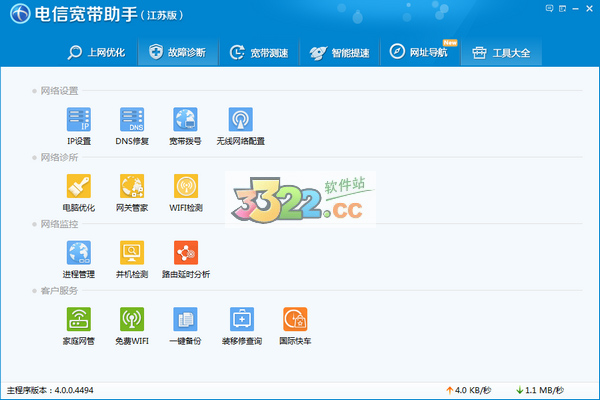
Task: Open the 网址导航 tab
Action: click(x=420, y=52)
